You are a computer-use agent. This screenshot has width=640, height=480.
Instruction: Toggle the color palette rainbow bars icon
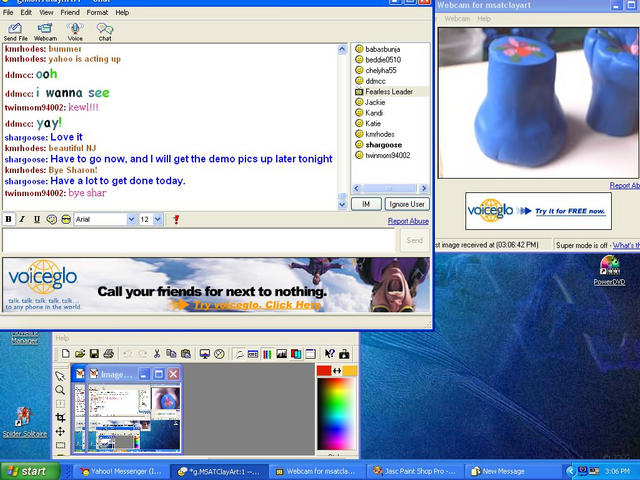click(267, 354)
